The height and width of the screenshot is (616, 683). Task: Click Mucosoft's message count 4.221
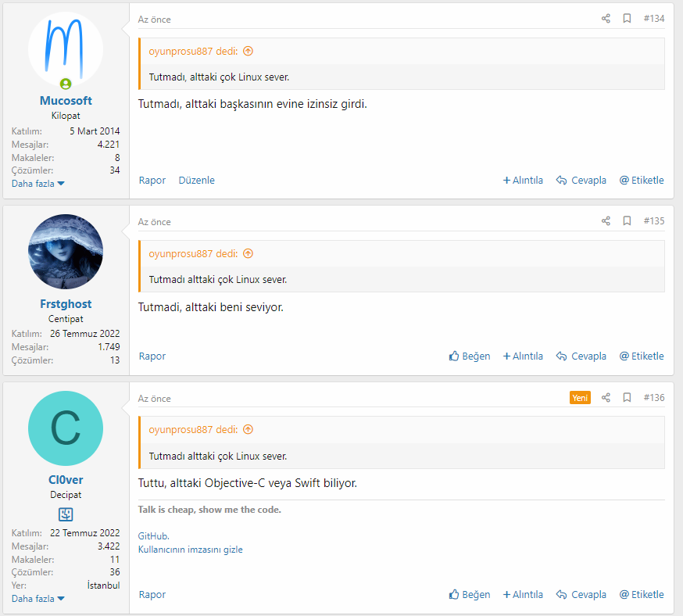click(109, 144)
